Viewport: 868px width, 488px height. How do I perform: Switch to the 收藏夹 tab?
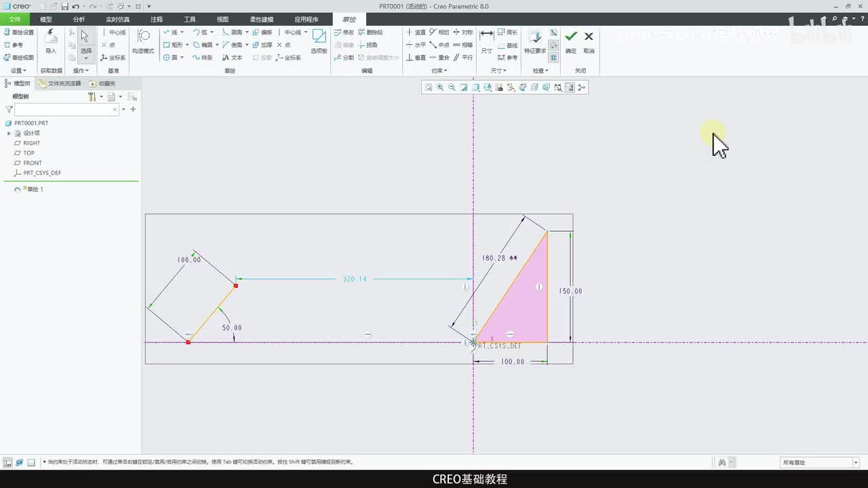coord(103,83)
